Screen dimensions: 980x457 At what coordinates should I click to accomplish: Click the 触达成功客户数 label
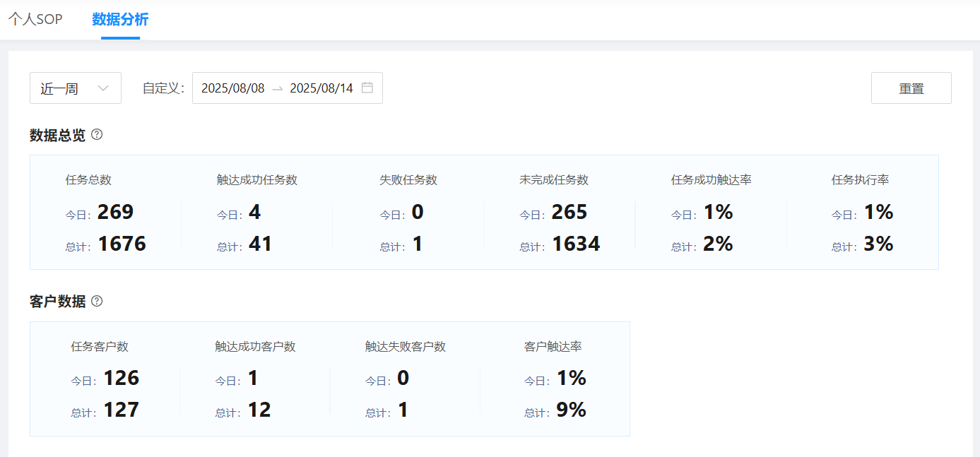tap(256, 347)
